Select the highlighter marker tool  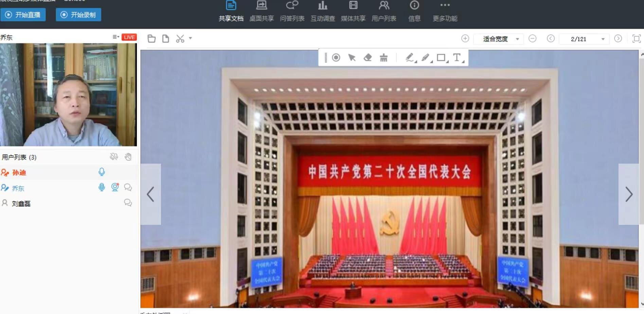tap(426, 57)
